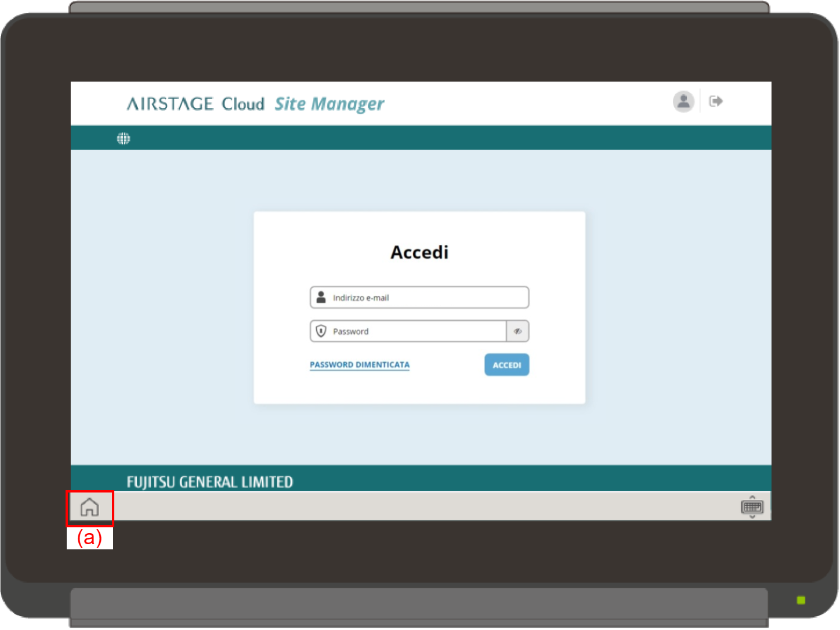Toggle password visibility eye icon

[517, 331]
